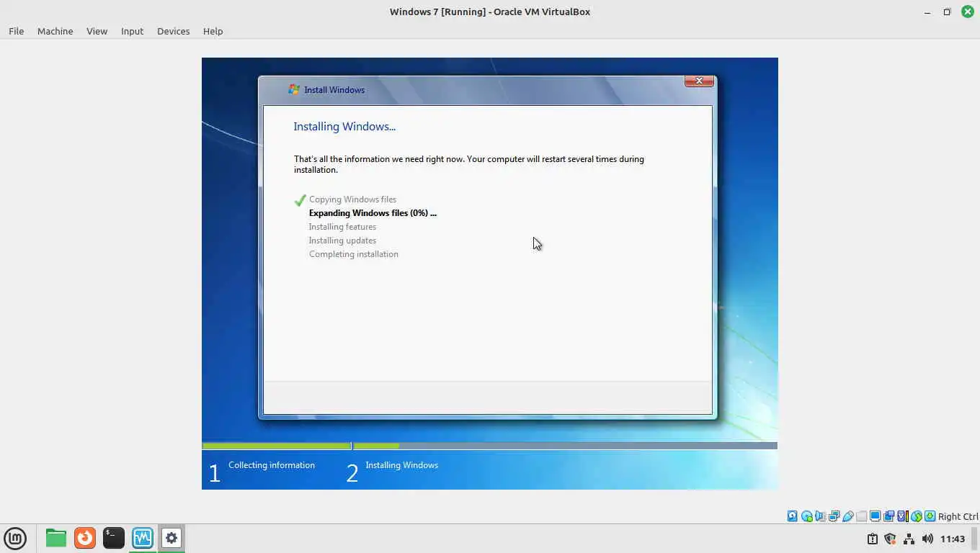Open the Devices menu
This screenshot has width=980, height=553.
(173, 31)
